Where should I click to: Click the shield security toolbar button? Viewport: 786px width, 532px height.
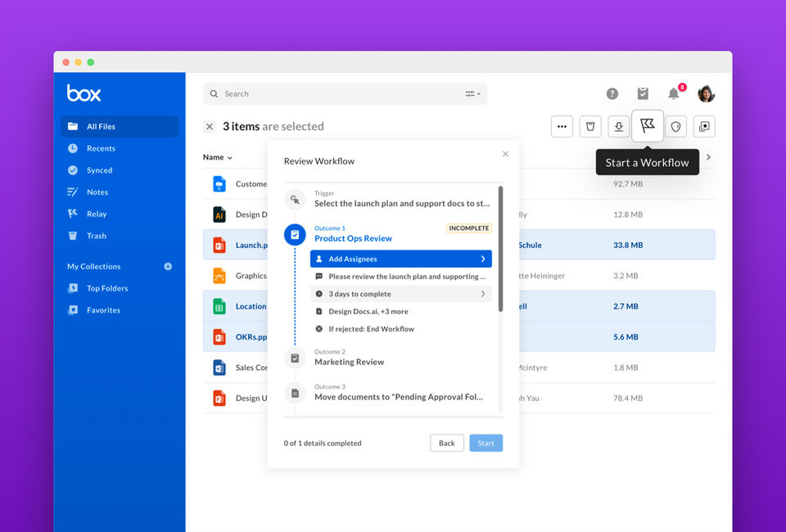[x=675, y=126]
